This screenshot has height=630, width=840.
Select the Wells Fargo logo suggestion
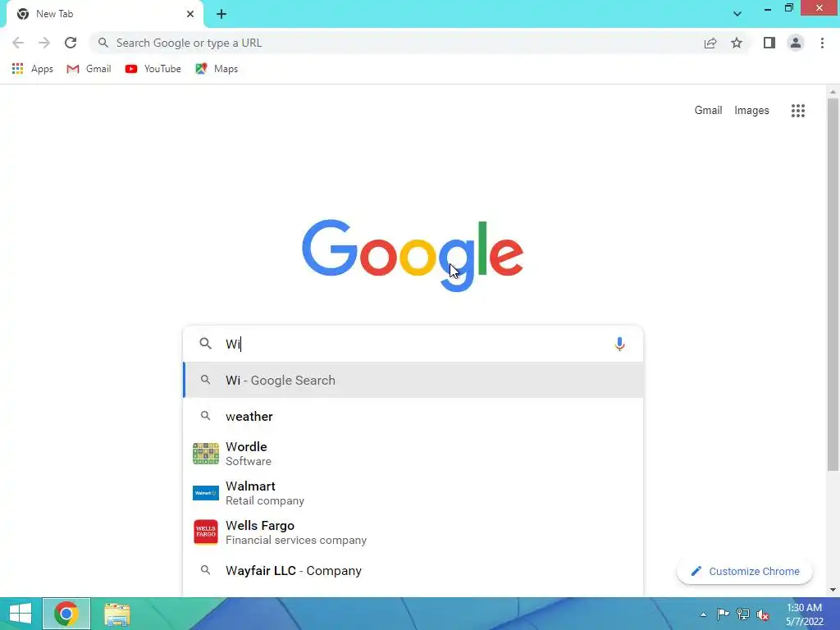[206, 532]
